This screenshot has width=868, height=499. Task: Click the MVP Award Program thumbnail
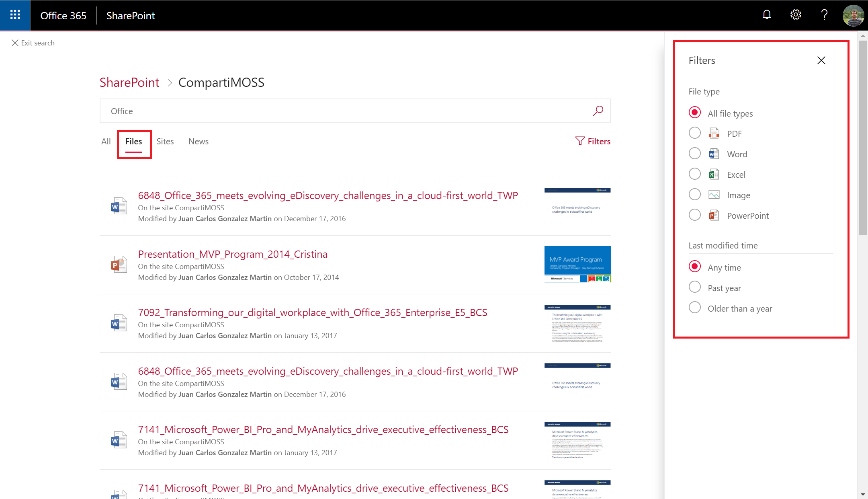577,264
